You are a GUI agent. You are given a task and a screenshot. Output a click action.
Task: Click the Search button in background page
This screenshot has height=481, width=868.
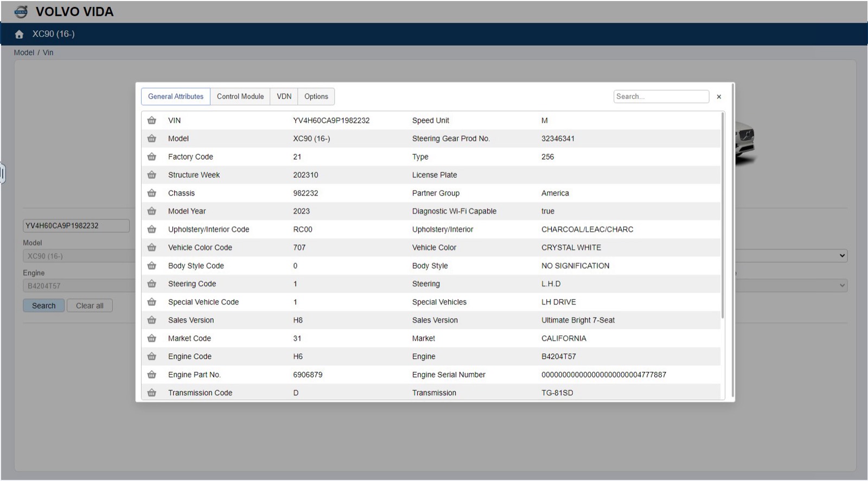[x=43, y=306]
